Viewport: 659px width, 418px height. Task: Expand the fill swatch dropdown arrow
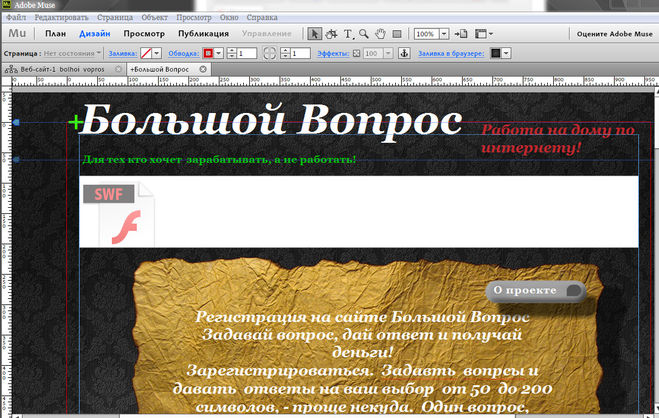pyautogui.click(x=157, y=53)
